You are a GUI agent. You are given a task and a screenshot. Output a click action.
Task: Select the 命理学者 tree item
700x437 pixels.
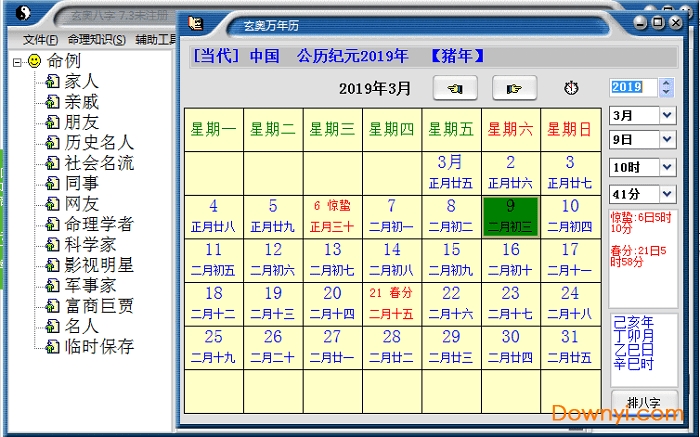click(x=99, y=224)
